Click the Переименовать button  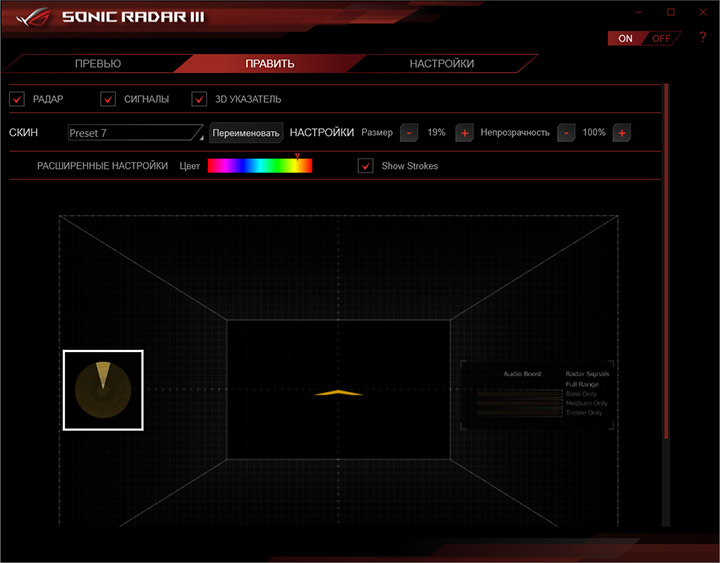coord(246,133)
